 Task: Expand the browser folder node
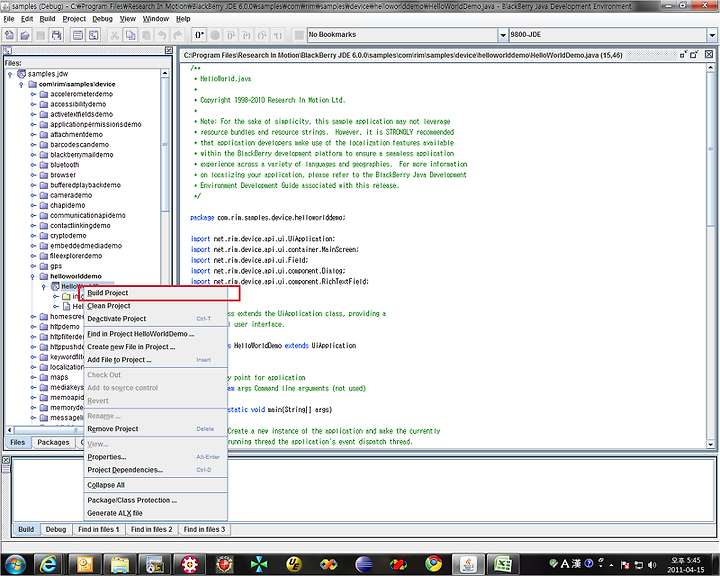33,175
